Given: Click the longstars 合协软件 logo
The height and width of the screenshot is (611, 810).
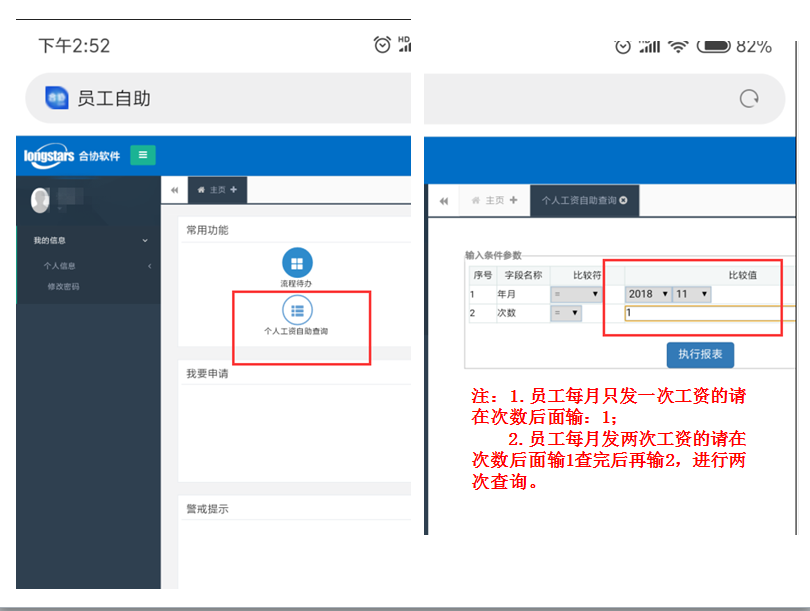Looking at the screenshot, I should (x=72, y=155).
